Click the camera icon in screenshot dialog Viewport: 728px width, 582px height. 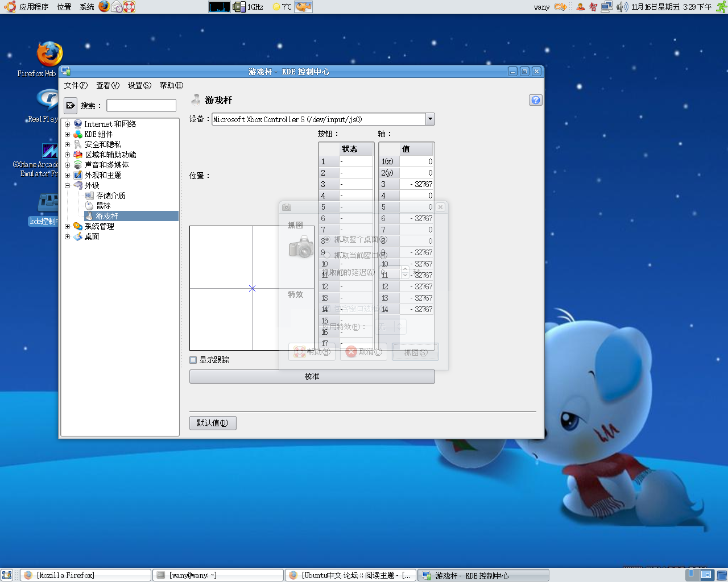tap(301, 247)
